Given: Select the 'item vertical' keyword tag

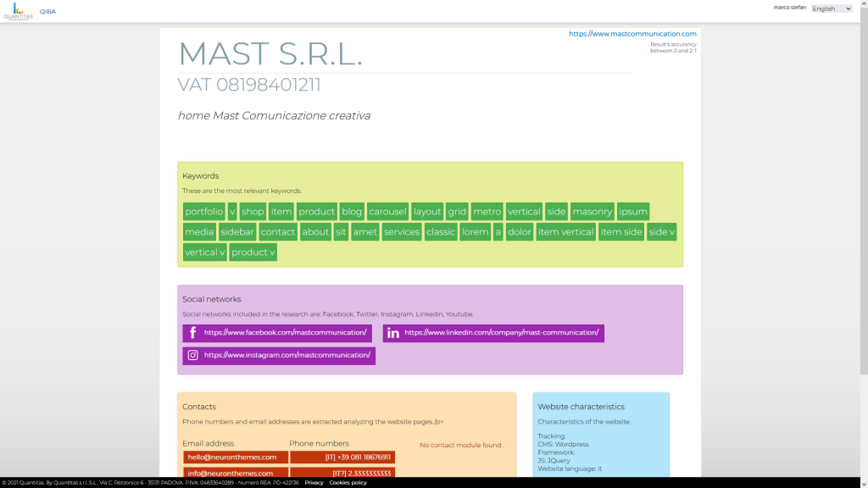Looking at the screenshot, I should (565, 232).
